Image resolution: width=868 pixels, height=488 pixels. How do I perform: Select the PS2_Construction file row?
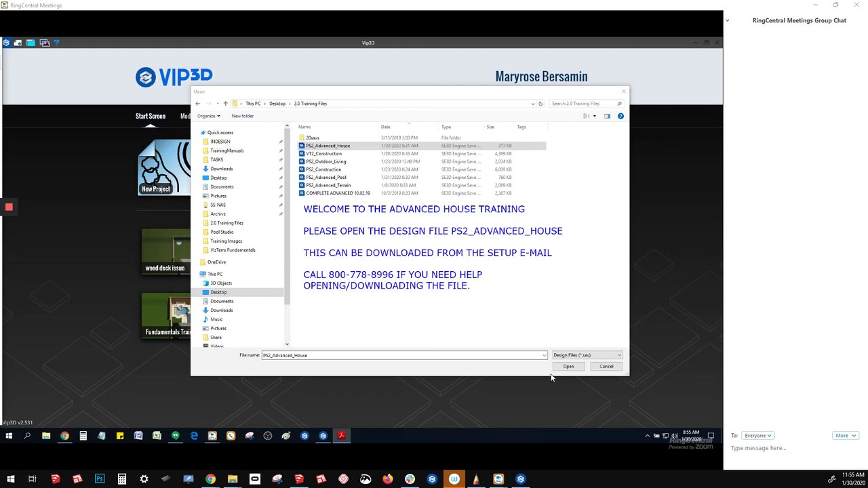(x=422, y=169)
